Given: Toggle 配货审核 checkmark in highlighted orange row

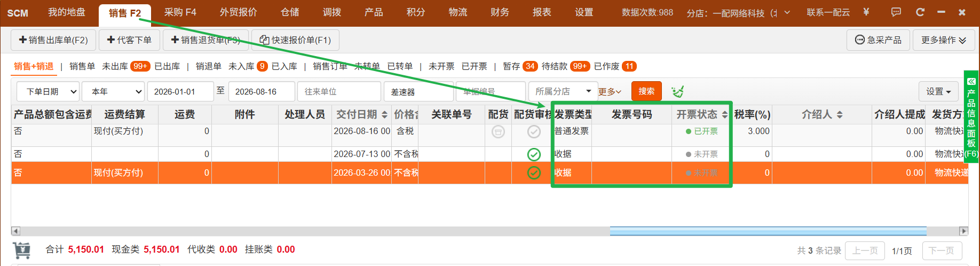Looking at the screenshot, I should [534, 173].
